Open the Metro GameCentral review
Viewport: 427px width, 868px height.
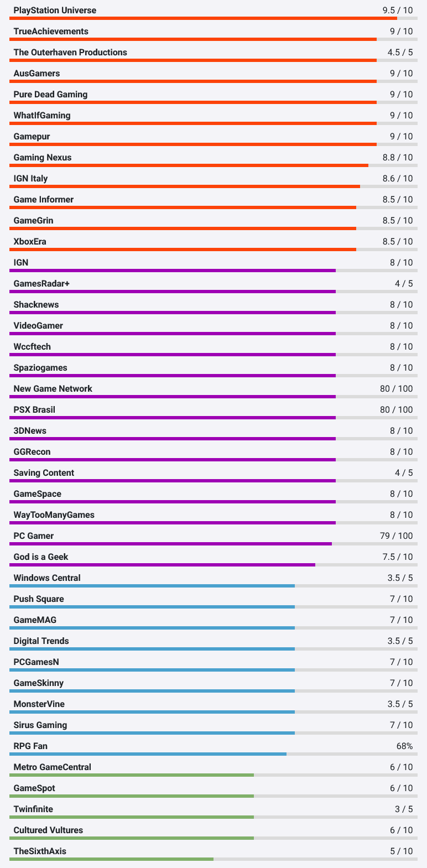pyautogui.click(x=53, y=767)
